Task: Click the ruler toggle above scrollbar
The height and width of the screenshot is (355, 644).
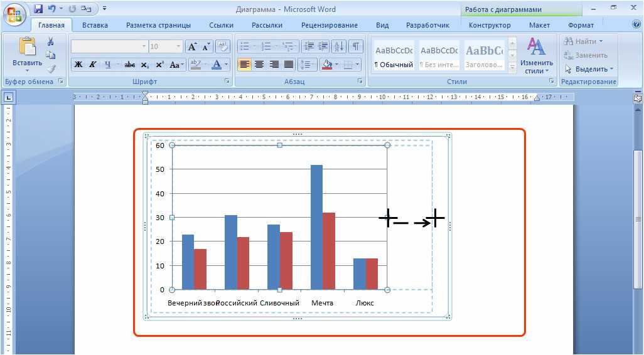Action: click(x=638, y=98)
